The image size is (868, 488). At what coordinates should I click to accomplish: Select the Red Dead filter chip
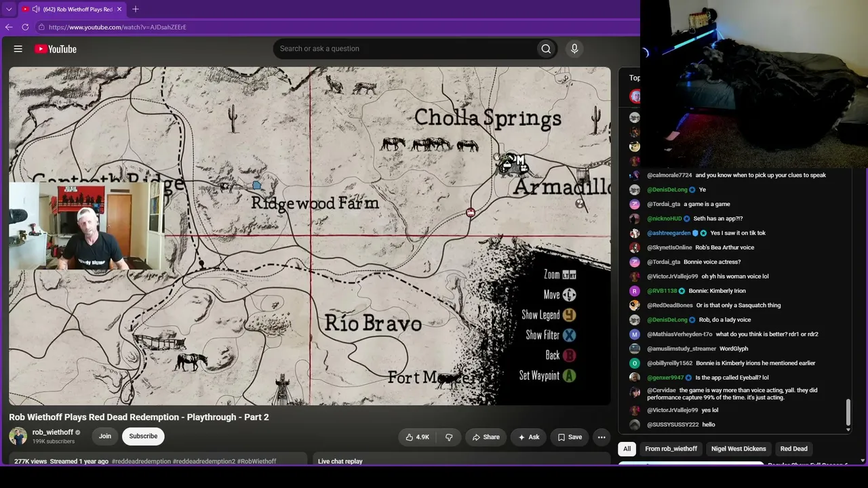(x=794, y=449)
